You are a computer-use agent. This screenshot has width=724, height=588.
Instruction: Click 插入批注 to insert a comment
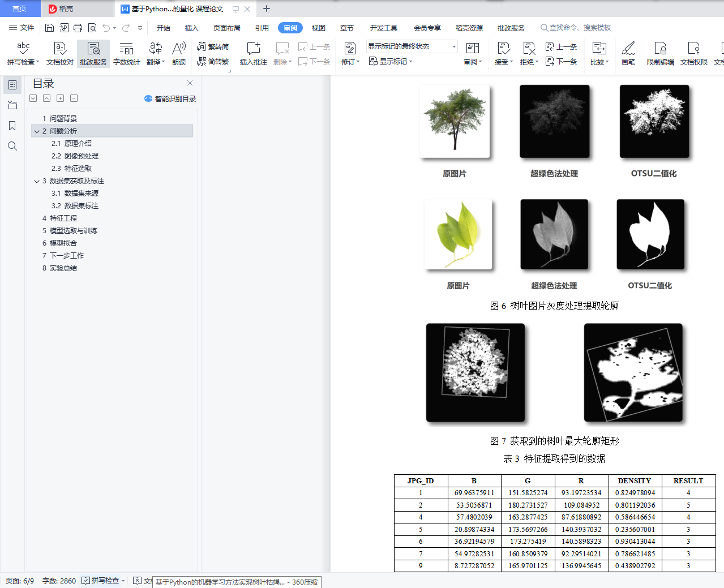click(x=253, y=54)
